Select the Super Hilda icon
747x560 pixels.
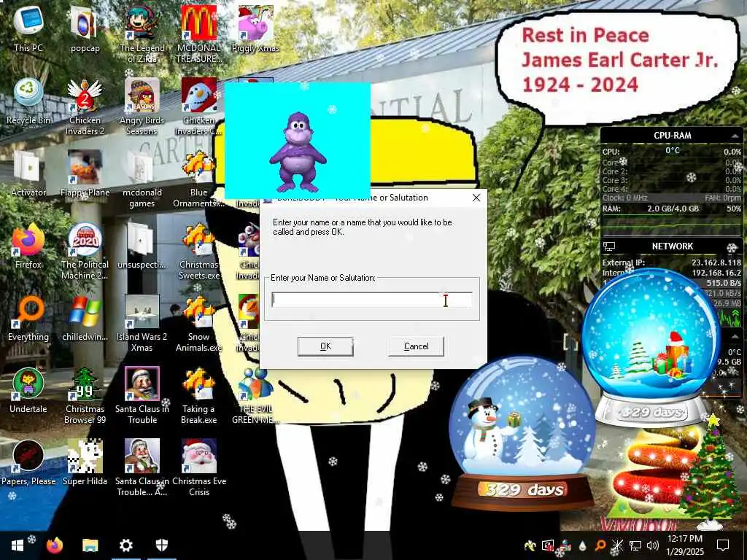(85, 463)
